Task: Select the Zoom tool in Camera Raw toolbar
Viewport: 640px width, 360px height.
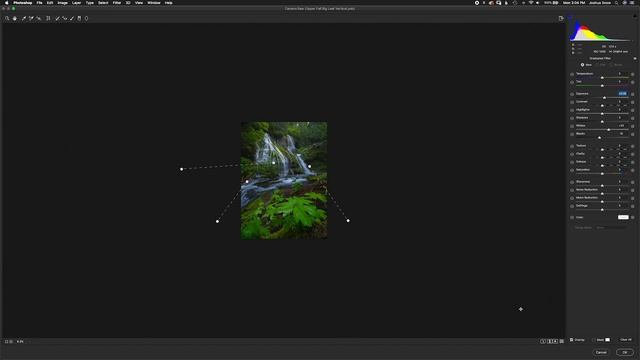Action: pyautogui.click(x=7, y=18)
